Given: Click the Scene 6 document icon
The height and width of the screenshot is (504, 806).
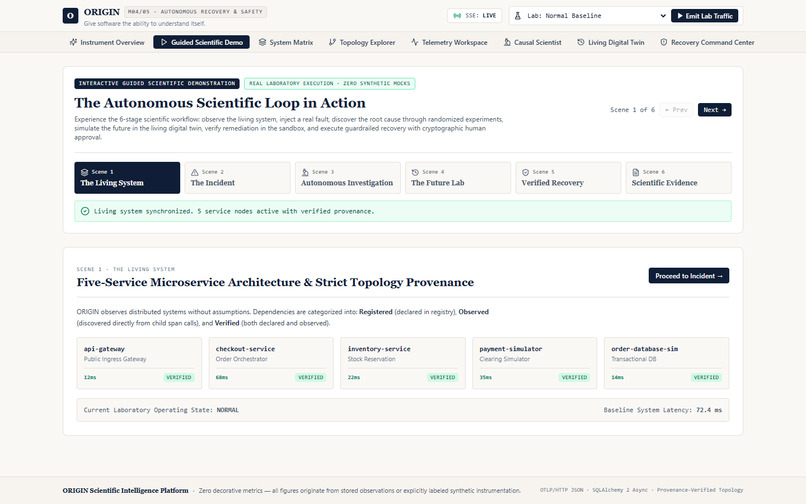Looking at the screenshot, I should pyautogui.click(x=636, y=172).
